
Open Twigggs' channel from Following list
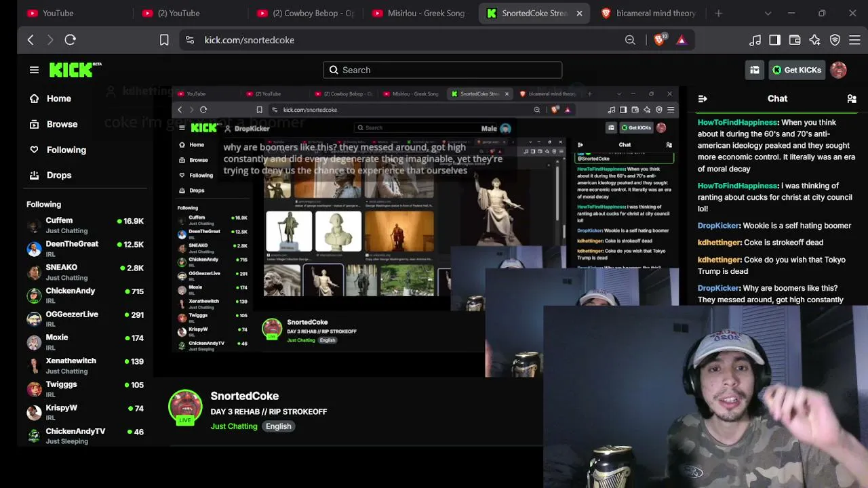point(85,389)
